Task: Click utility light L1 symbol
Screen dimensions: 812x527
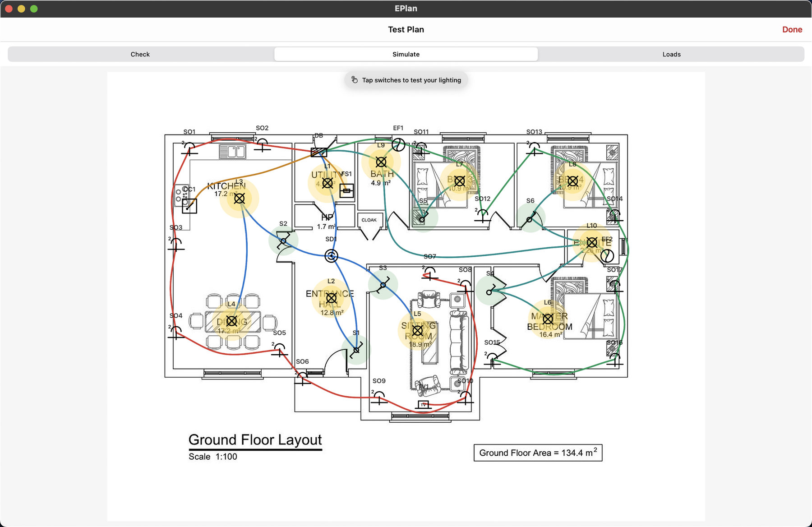Action: point(328,183)
